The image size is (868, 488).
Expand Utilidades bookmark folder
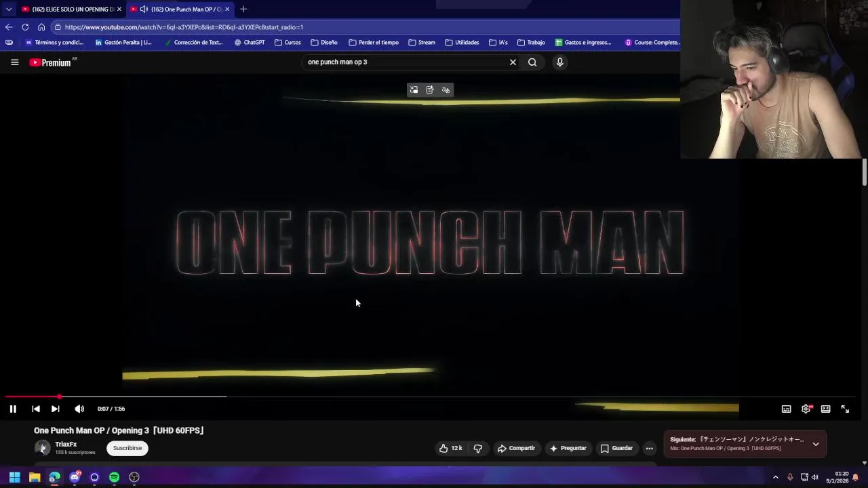click(462, 42)
